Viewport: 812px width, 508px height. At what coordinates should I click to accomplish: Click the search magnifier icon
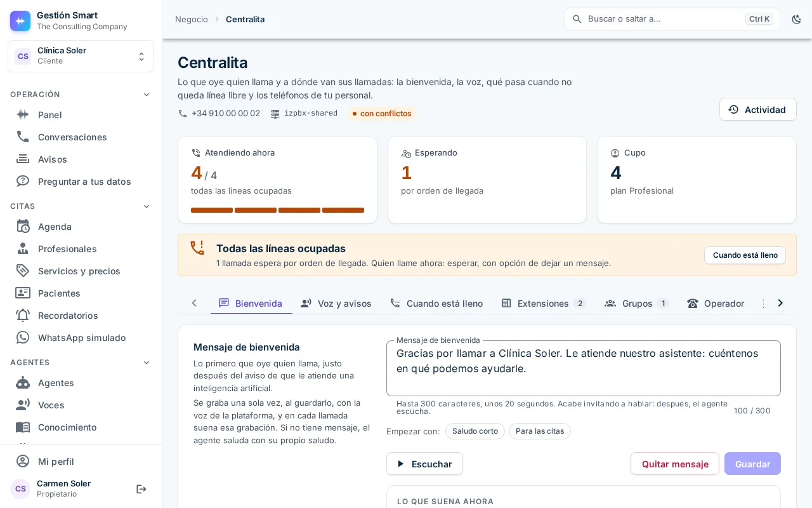pyautogui.click(x=577, y=19)
